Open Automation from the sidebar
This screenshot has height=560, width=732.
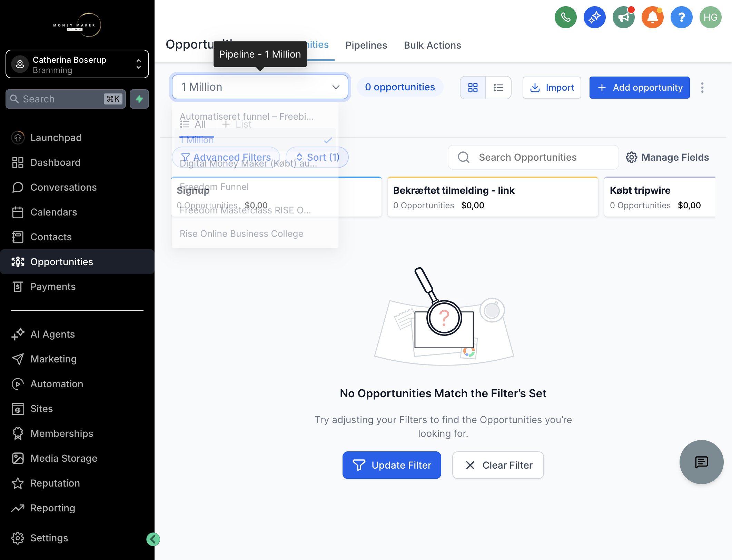(x=77, y=384)
